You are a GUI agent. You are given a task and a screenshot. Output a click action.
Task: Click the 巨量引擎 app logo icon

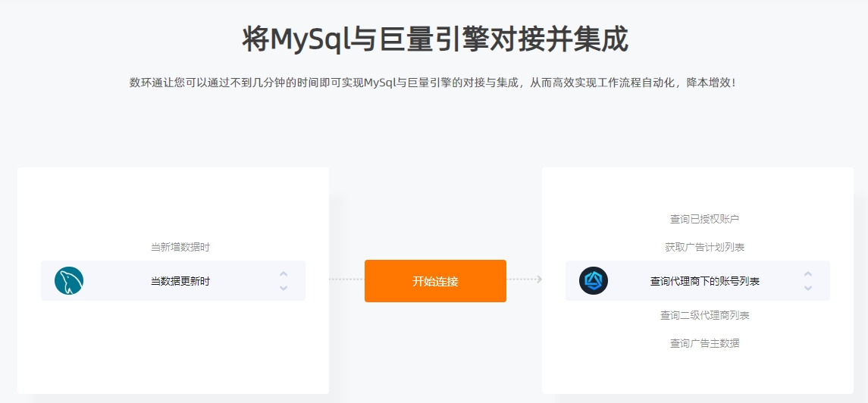tap(594, 281)
